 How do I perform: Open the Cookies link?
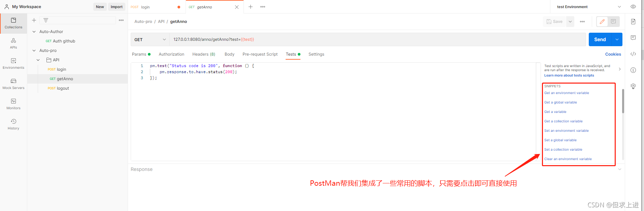click(613, 54)
